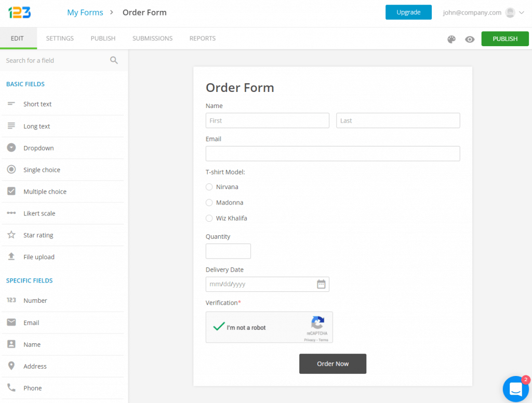Click the green PUBLISH button

coord(505,38)
